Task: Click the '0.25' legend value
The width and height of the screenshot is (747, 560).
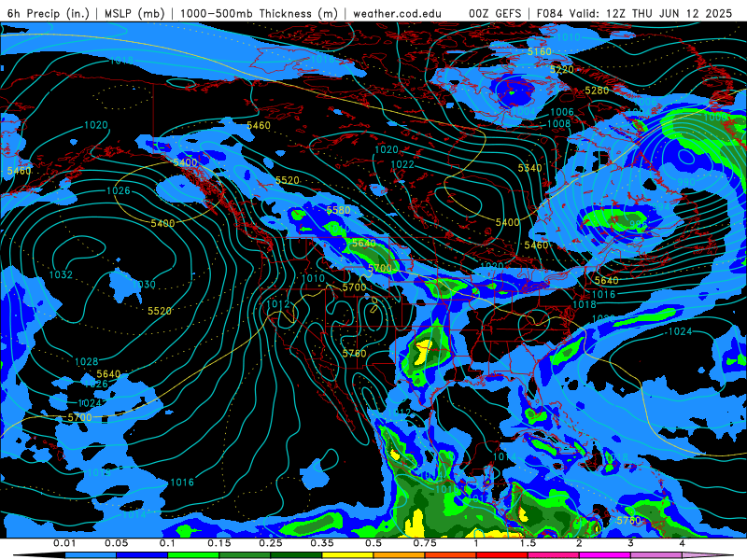Action: pos(271,543)
